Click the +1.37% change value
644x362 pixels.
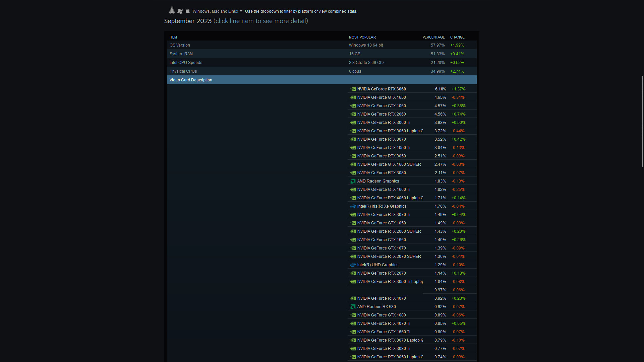(x=458, y=89)
